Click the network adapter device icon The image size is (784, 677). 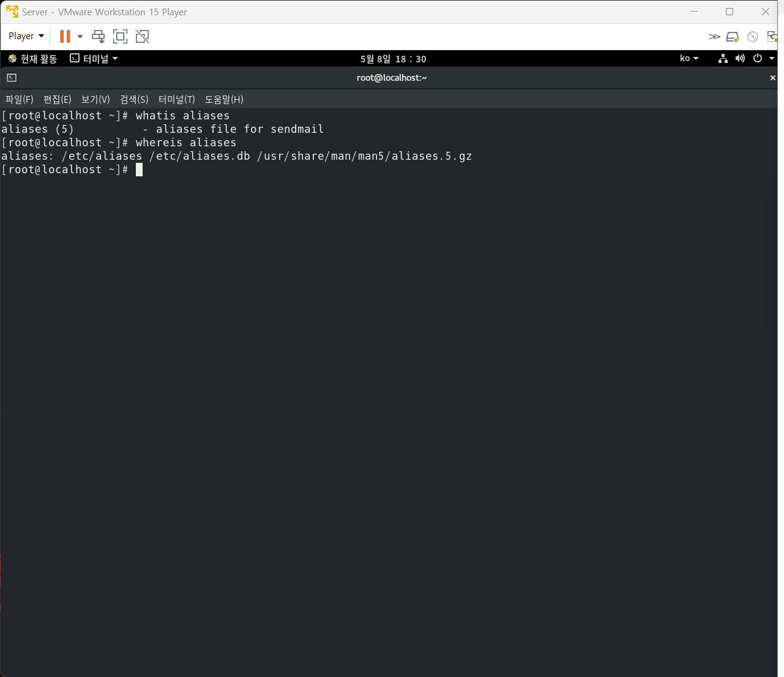772,37
